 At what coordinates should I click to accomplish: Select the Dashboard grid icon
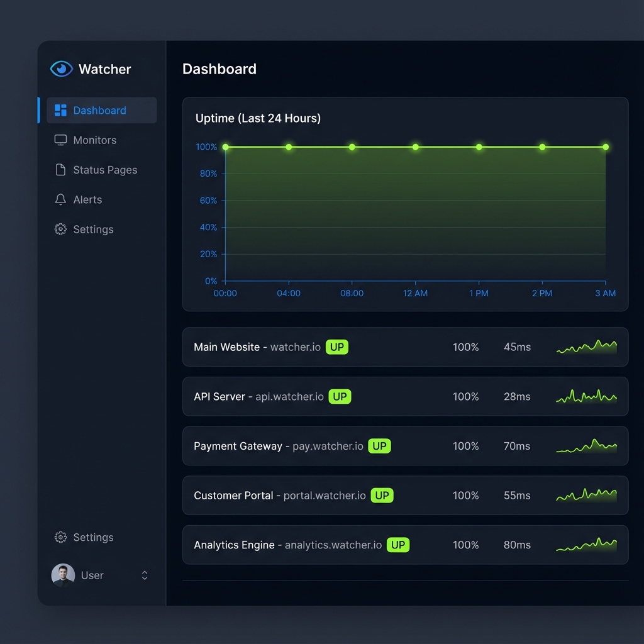(x=60, y=110)
